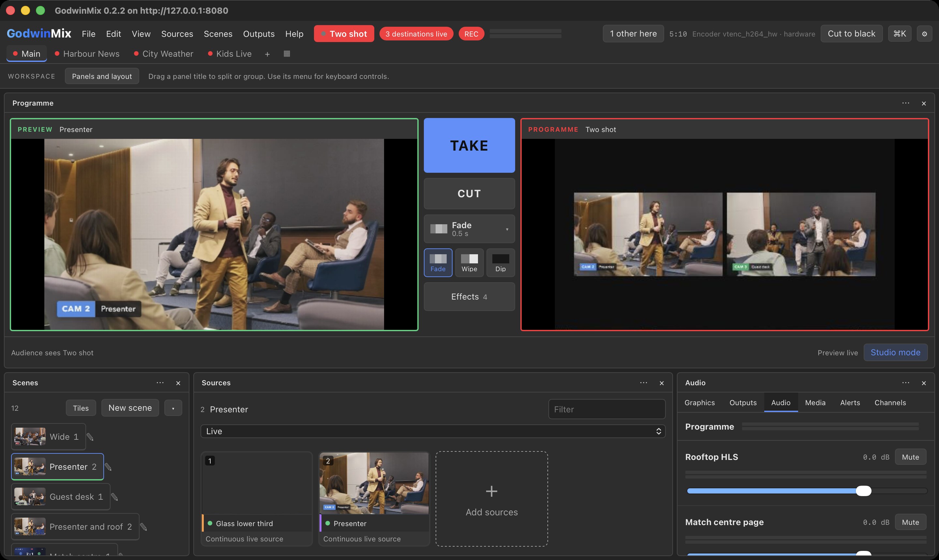Click the TAKE button
Viewport: 939px width, 560px height.
coord(469,145)
